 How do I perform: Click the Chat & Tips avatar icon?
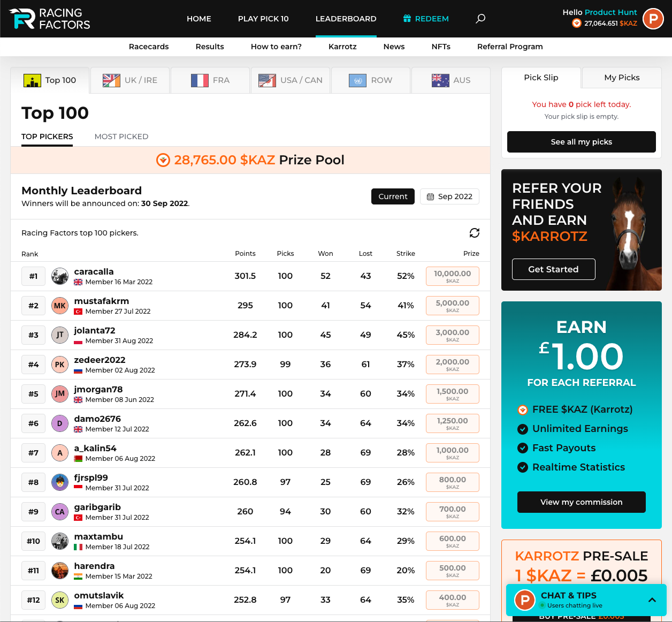(525, 600)
